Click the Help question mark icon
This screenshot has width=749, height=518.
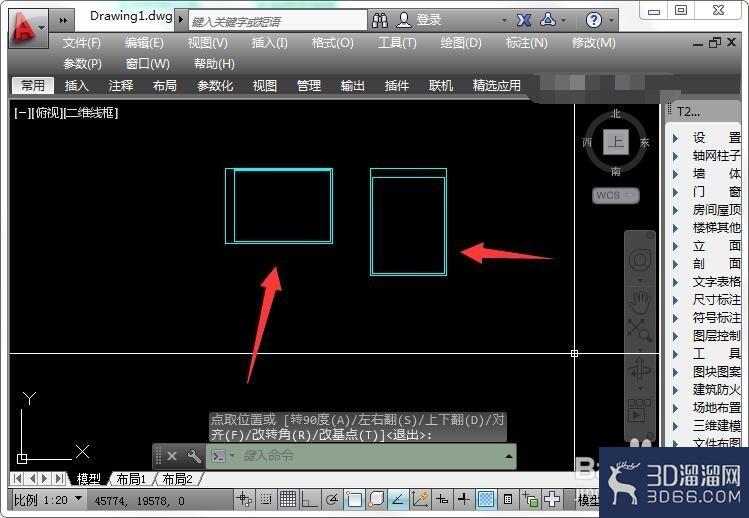594,20
